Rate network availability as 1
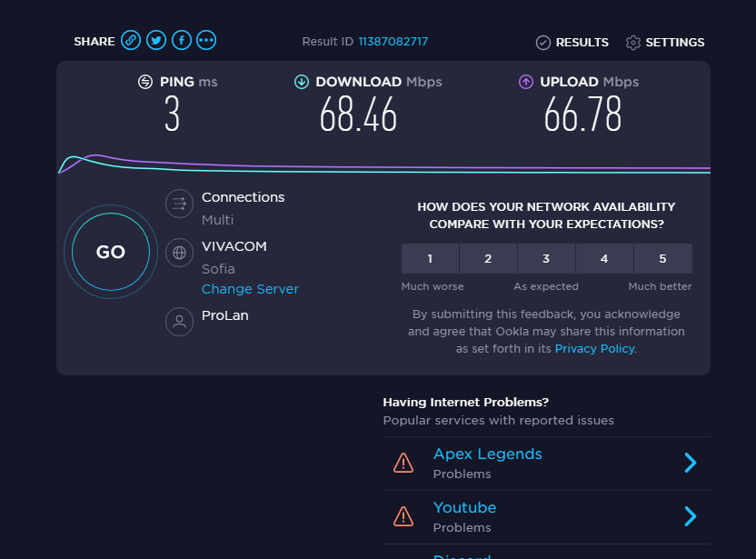The image size is (756, 559). [430, 259]
